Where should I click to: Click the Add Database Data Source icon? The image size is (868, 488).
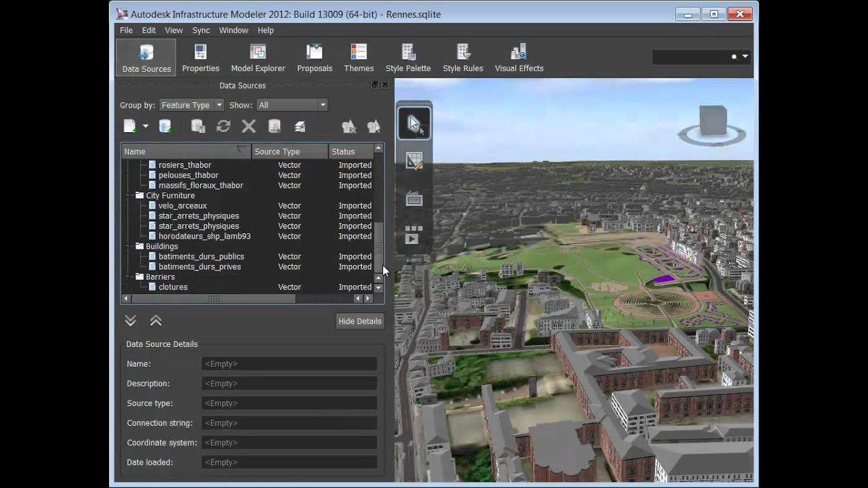click(165, 126)
